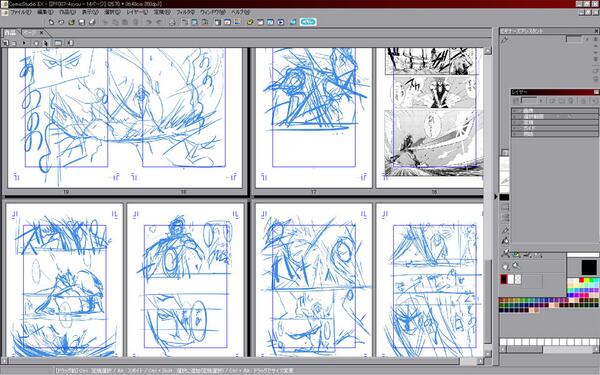Pick the red swatch in color palette
Screen dimensions: 600x375
pyautogui.click(x=581, y=280)
